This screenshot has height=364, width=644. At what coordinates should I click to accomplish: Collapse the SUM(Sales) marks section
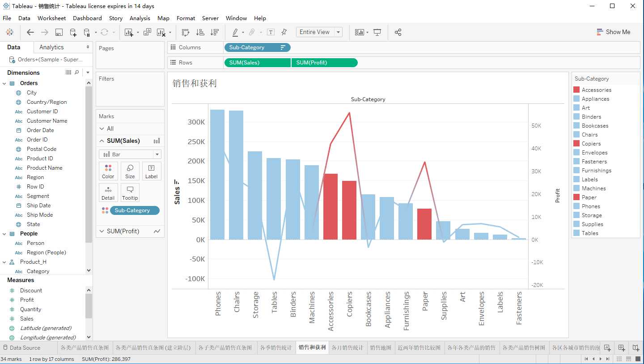click(x=102, y=141)
